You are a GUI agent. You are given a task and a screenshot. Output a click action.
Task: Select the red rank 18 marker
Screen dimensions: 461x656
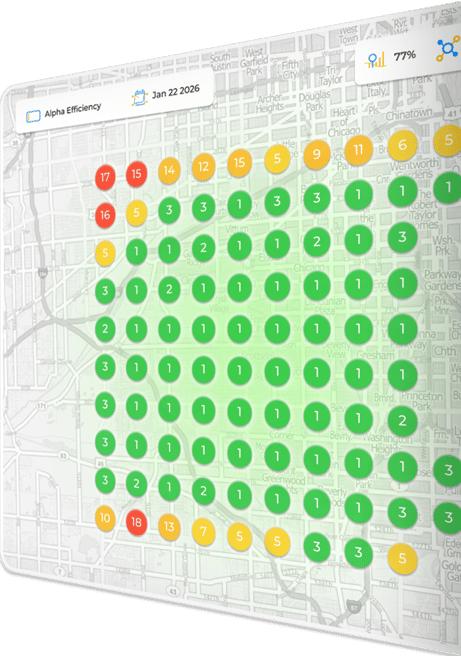pos(136,522)
